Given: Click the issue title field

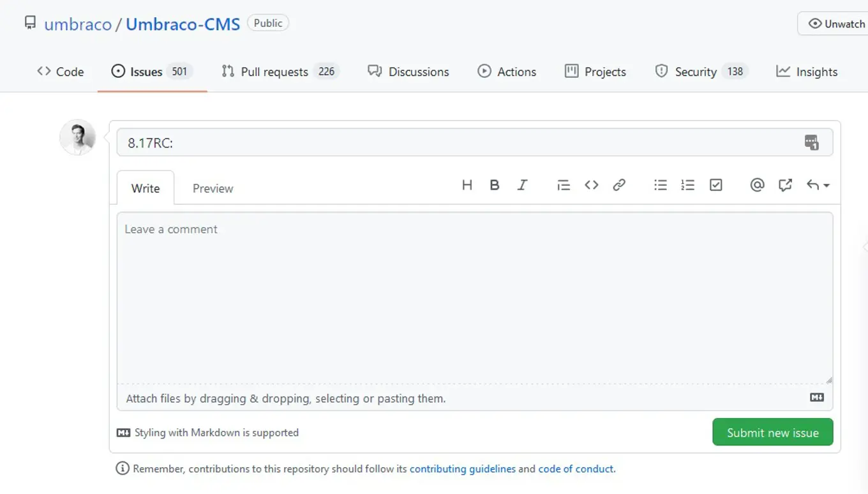Looking at the screenshot, I should [x=460, y=142].
